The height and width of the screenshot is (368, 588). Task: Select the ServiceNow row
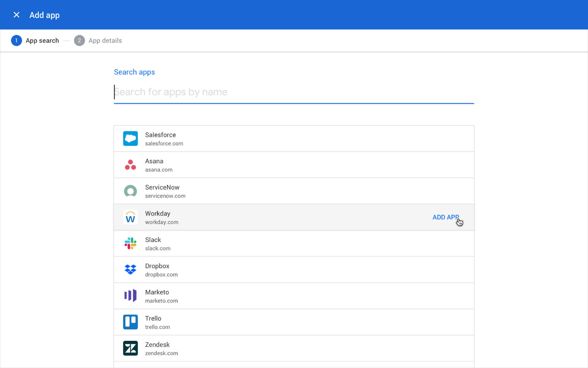pos(265,191)
